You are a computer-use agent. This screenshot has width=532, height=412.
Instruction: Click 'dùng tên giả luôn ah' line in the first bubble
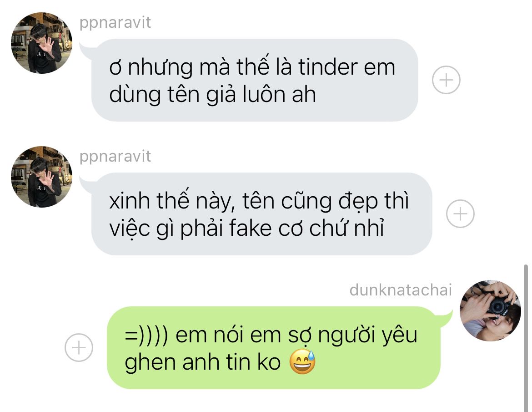[212, 94]
